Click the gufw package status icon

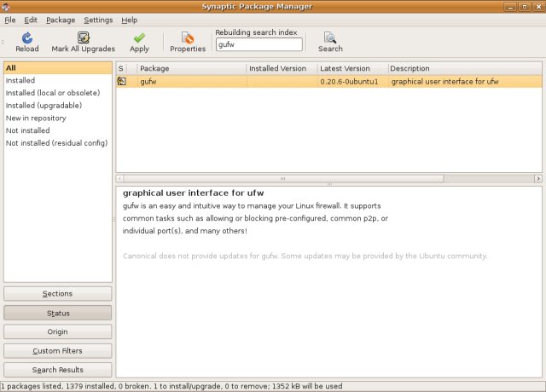122,82
